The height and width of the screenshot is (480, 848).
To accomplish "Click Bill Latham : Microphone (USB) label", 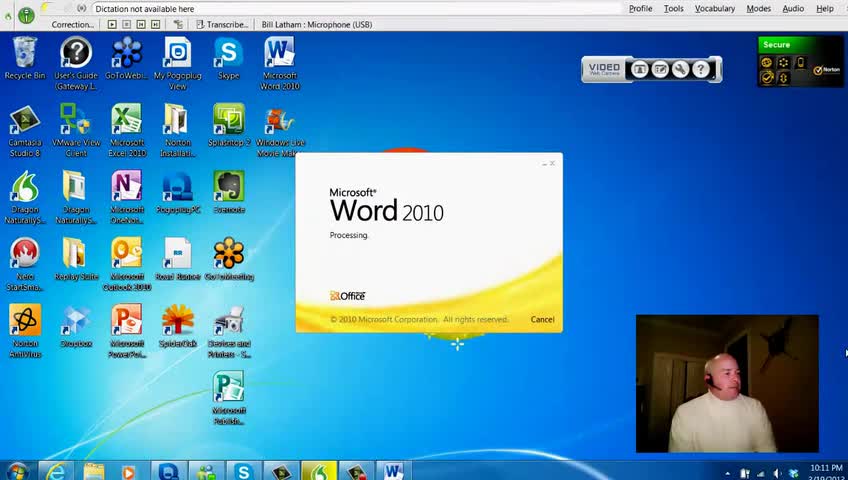I will pyautogui.click(x=316, y=24).
